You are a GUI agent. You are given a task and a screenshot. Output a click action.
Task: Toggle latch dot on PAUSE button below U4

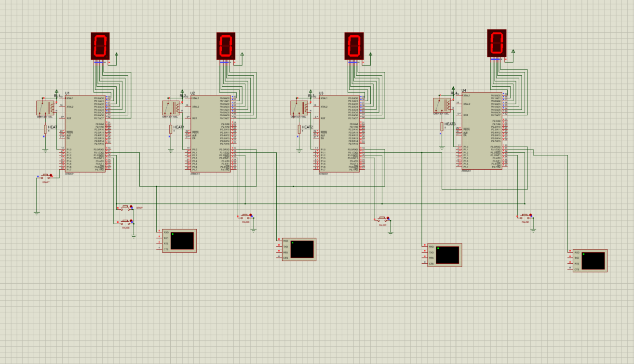click(x=530, y=215)
